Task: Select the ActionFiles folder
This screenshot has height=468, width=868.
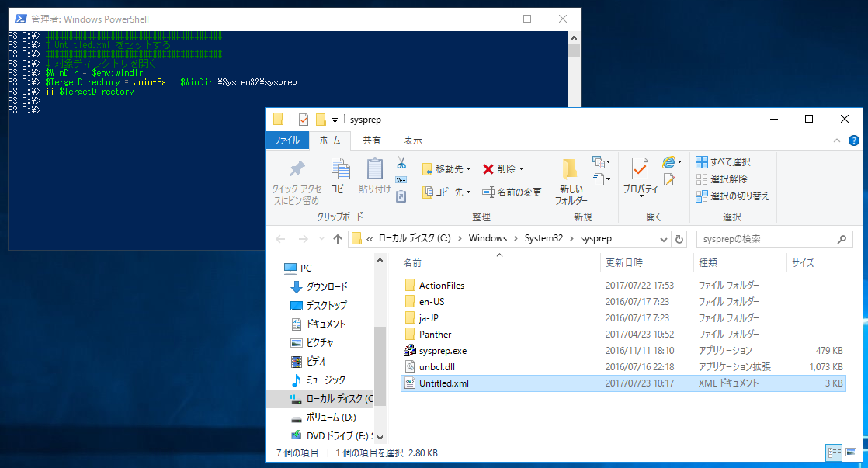Action: 435,286
